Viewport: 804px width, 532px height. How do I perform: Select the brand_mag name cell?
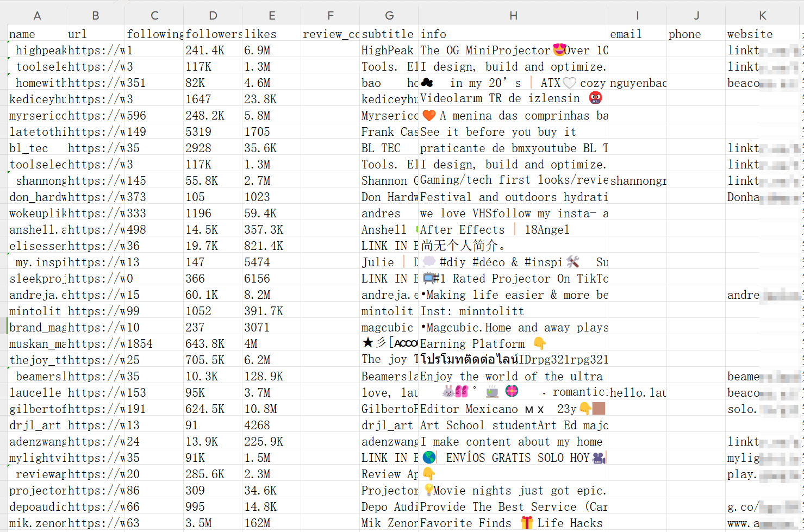pos(37,327)
